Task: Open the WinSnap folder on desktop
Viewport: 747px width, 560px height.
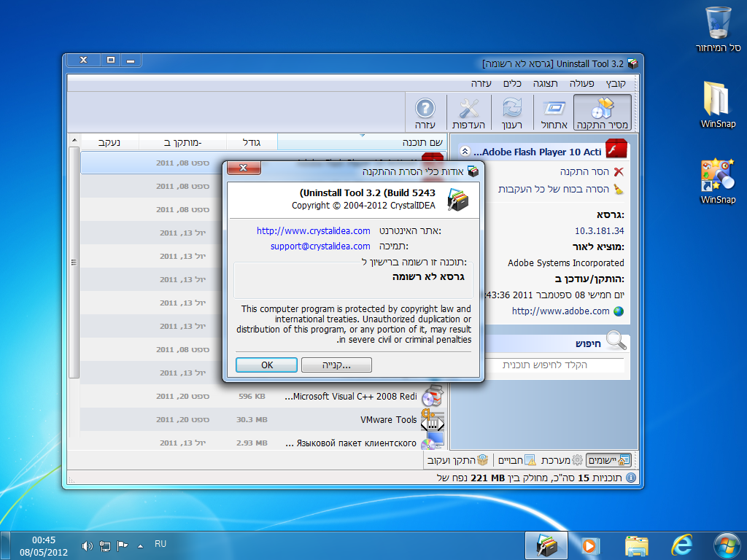Action: (x=718, y=104)
